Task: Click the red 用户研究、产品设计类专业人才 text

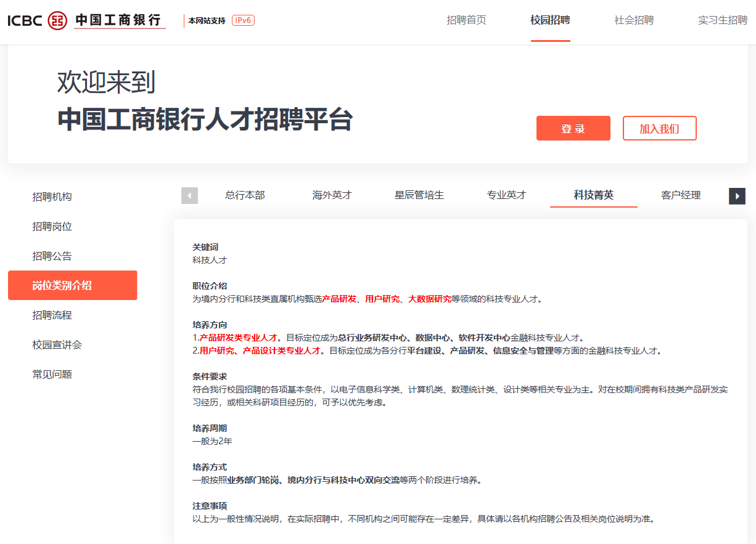Action: point(260,351)
